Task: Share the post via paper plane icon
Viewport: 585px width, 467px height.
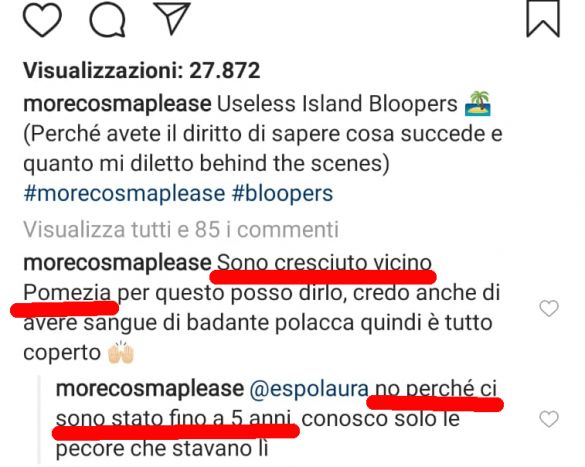Action: click(x=172, y=19)
